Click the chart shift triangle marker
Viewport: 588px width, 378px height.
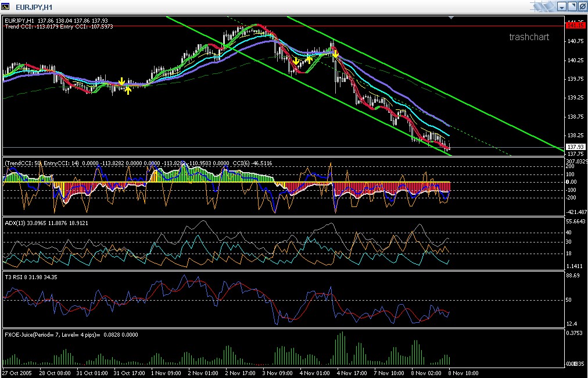[451, 17]
